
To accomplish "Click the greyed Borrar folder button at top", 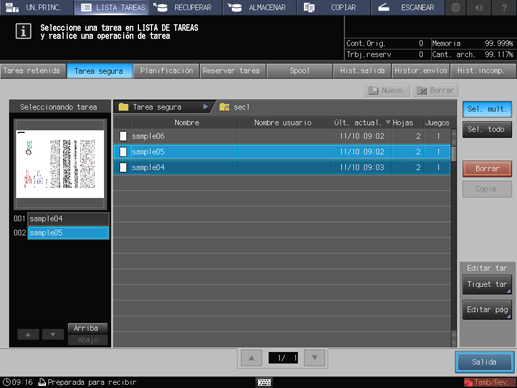I will (435, 90).
